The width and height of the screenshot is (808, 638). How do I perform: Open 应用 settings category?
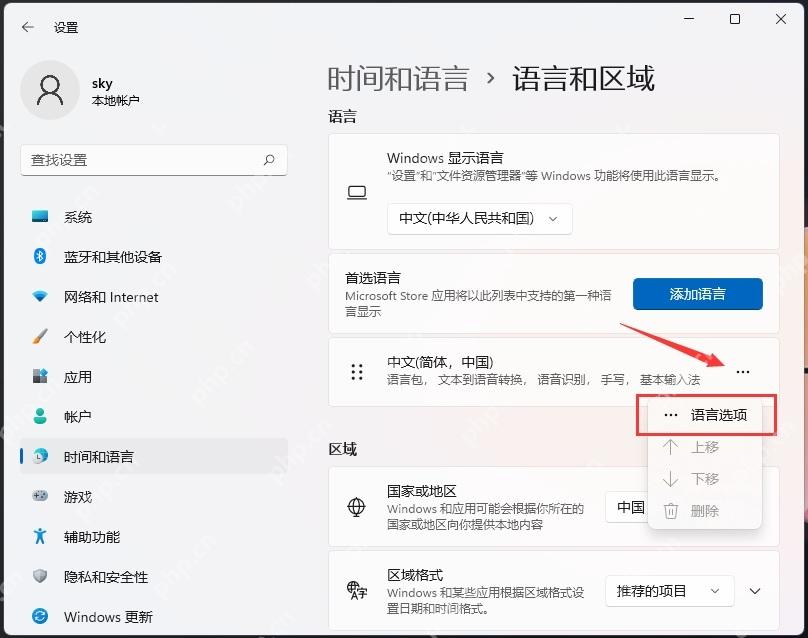point(154,377)
